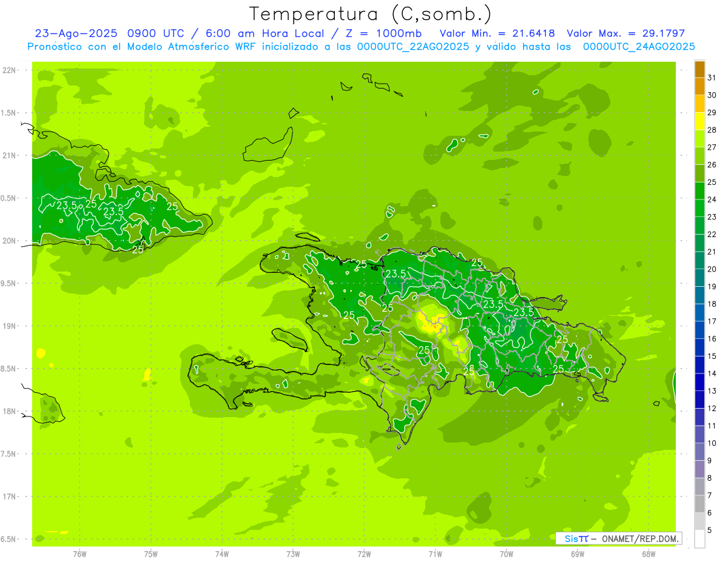The image size is (728, 562).
Task: Click "Valor Min. = 21.6418" text
Action: 497,33
